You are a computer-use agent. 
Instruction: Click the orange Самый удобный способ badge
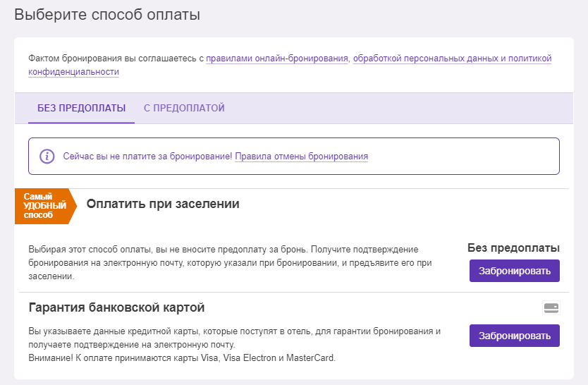(45, 206)
